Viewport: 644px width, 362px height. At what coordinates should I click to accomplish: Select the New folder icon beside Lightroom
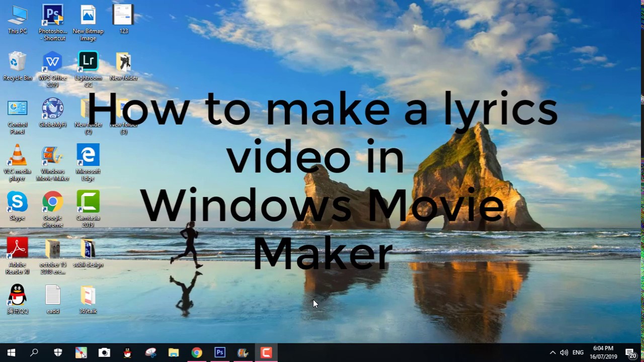(123, 66)
